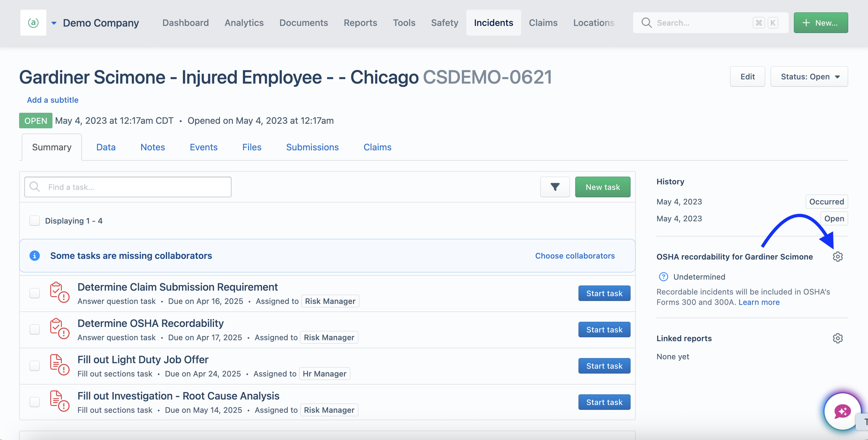Open Tools in top navigation
868x440 pixels.
404,23
